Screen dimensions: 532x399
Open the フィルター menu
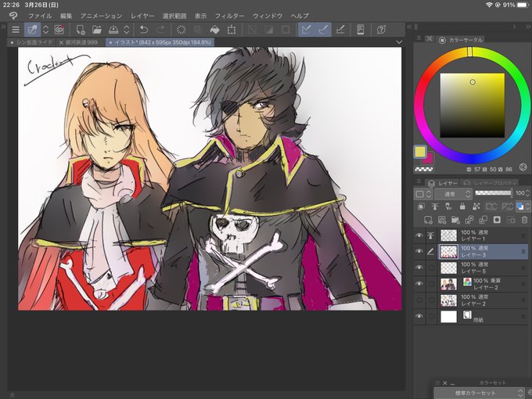pos(229,16)
